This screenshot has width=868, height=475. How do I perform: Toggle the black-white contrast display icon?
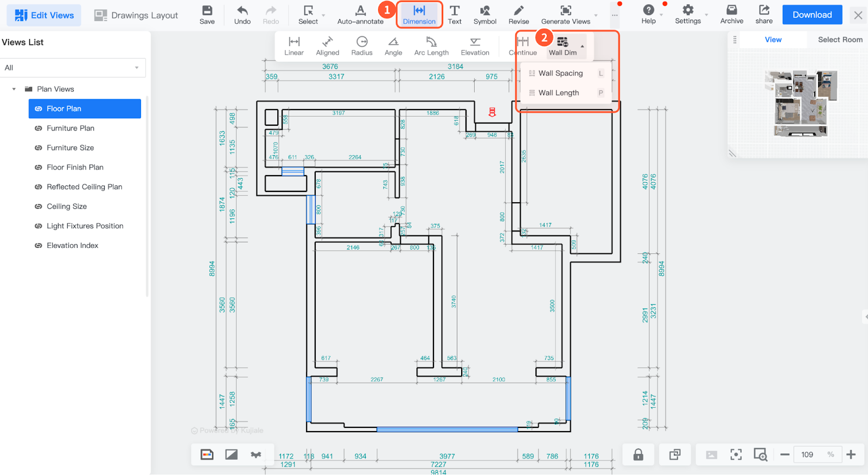(x=232, y=454)
